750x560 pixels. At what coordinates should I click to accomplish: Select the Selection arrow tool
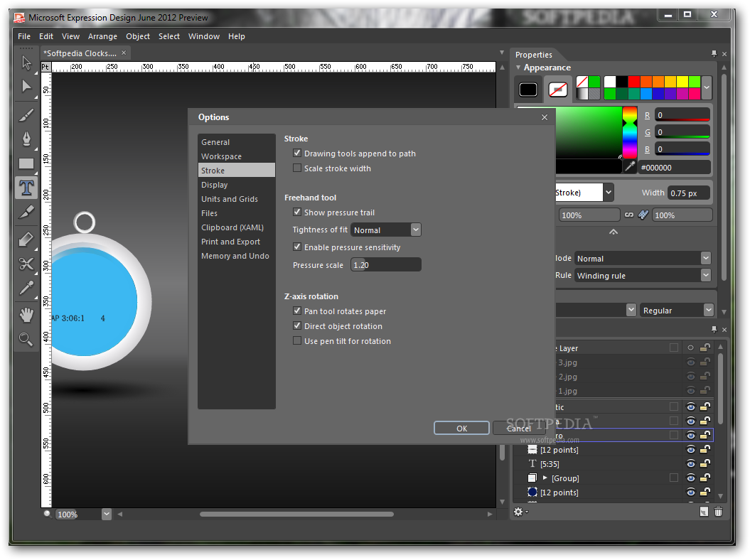pos(26,63)
